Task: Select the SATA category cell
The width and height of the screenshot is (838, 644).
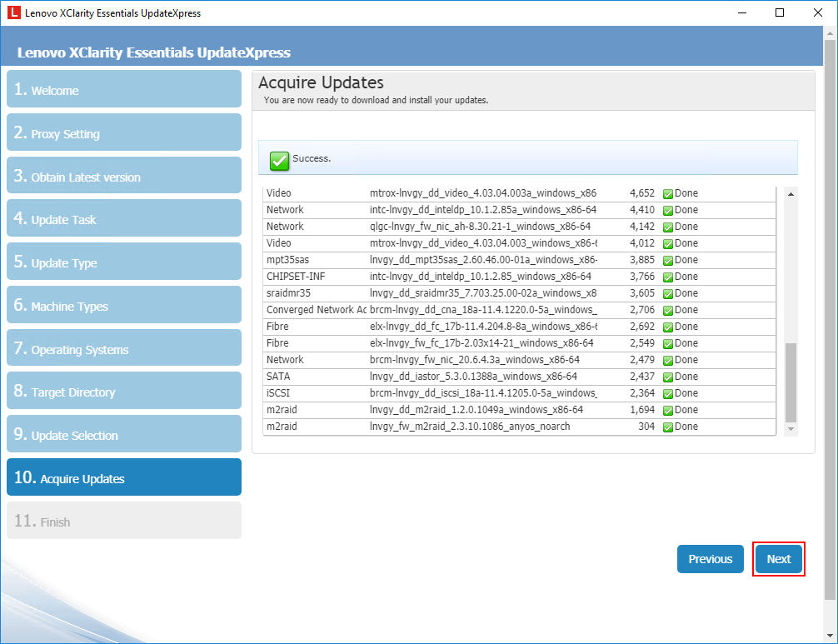Action: click(x=278, y=377)
